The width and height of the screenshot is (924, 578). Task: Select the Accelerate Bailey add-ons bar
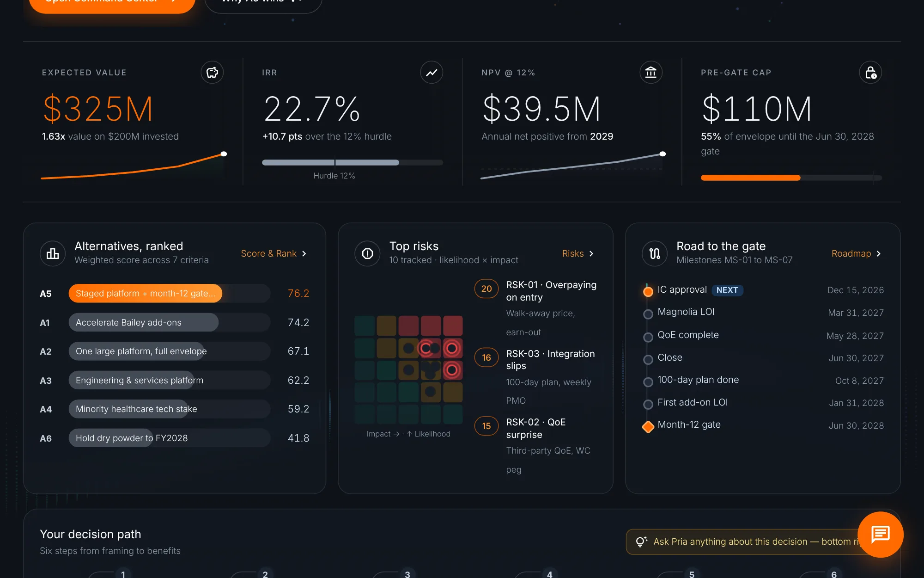pos(170,322)
